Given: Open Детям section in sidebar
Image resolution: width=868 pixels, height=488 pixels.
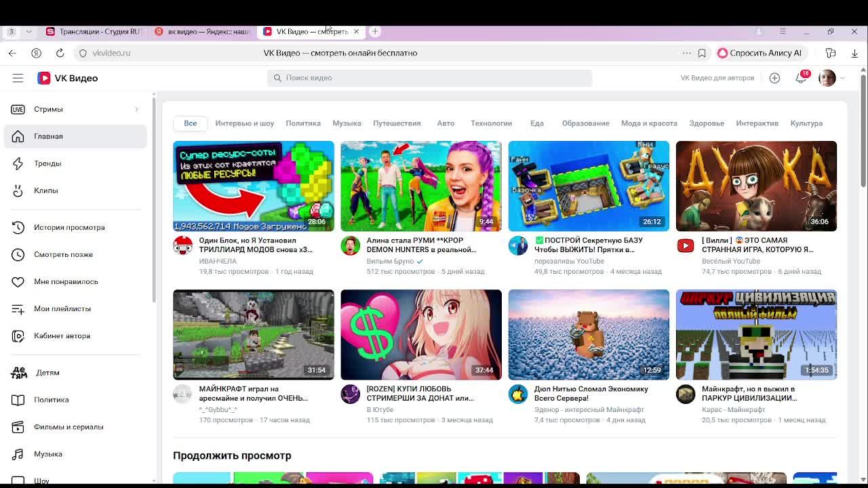Looking at the screenshot, I should tap(75, 372).
